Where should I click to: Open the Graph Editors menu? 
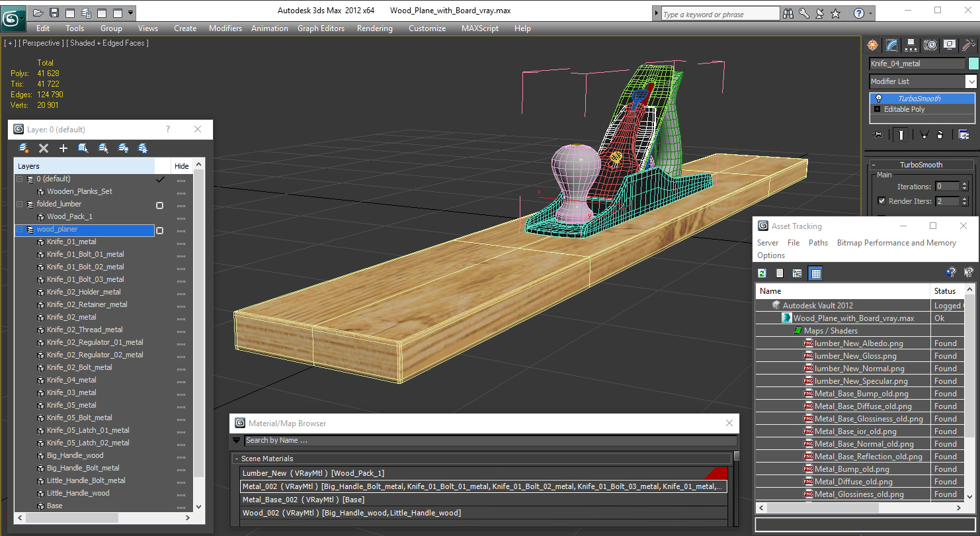click(321, 28)
